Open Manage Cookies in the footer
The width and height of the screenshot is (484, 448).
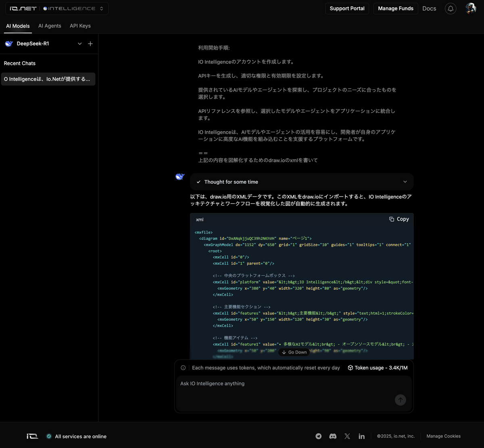pyautogui.click(x=443, y=436)
